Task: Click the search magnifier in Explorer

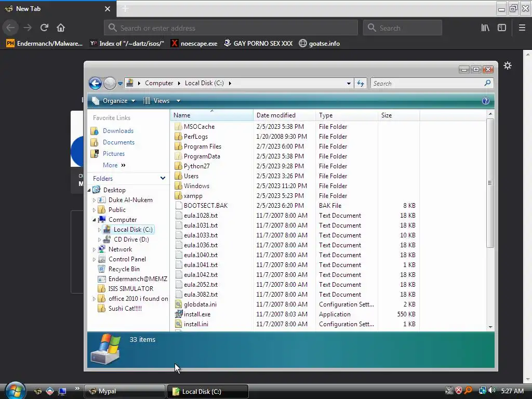Action: point(487,83)
